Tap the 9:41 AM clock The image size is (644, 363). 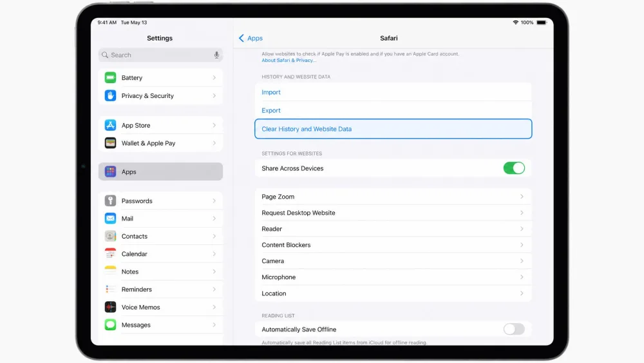coord(107,23)
